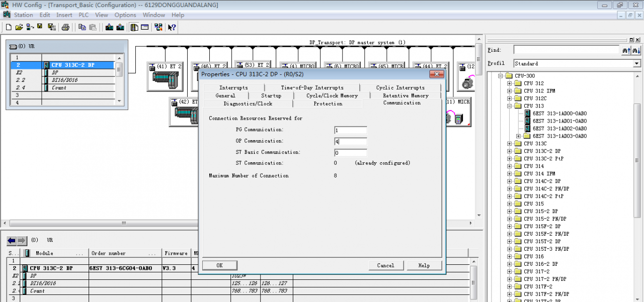This screenshot has width=644, height=302.
Task: Click the Upload to PG icon
Action: point(120,27)
